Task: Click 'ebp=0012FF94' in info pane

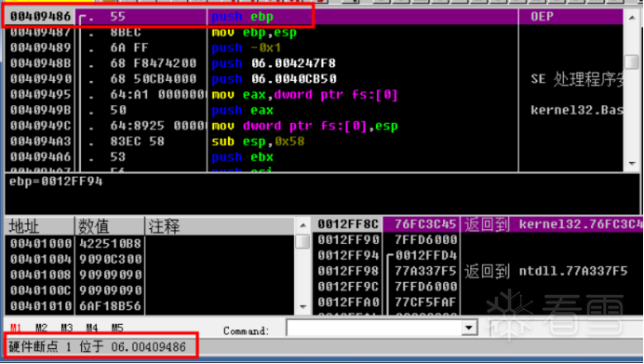Action: (56, 182)
